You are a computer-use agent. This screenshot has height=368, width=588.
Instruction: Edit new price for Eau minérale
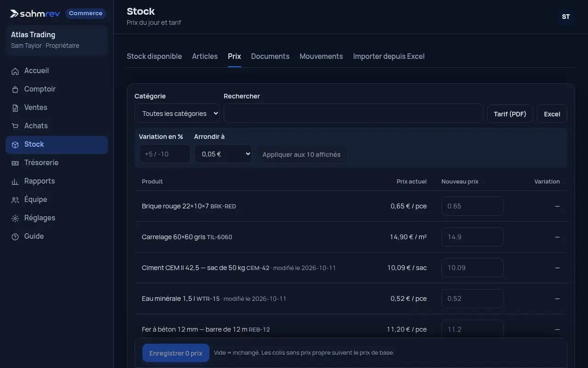tap(473, 299)
